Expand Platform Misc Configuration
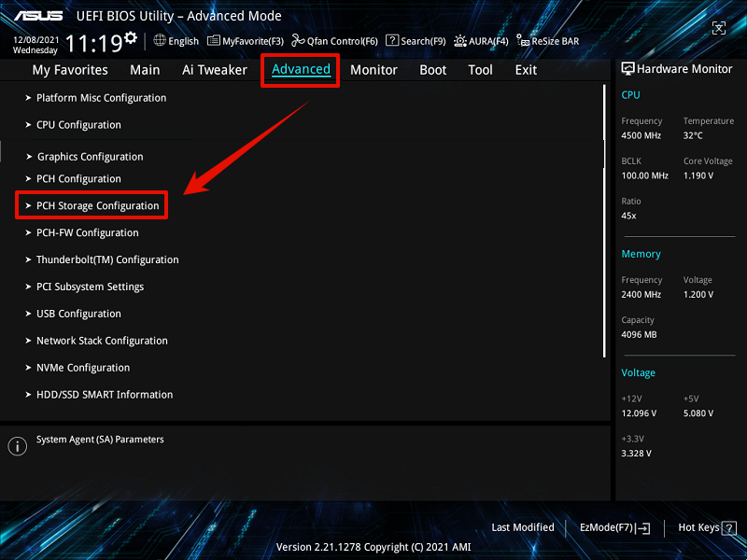 [101, 98]
